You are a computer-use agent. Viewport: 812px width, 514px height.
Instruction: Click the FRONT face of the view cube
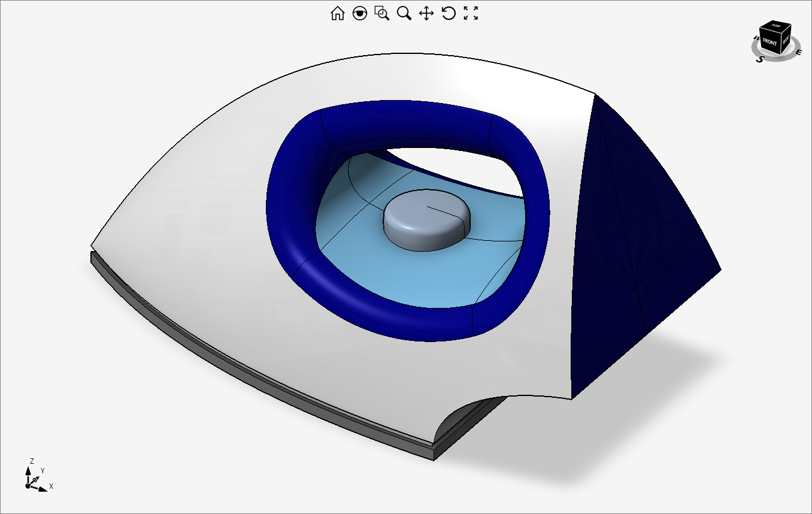pyautogui.click(x=769, y=43)
